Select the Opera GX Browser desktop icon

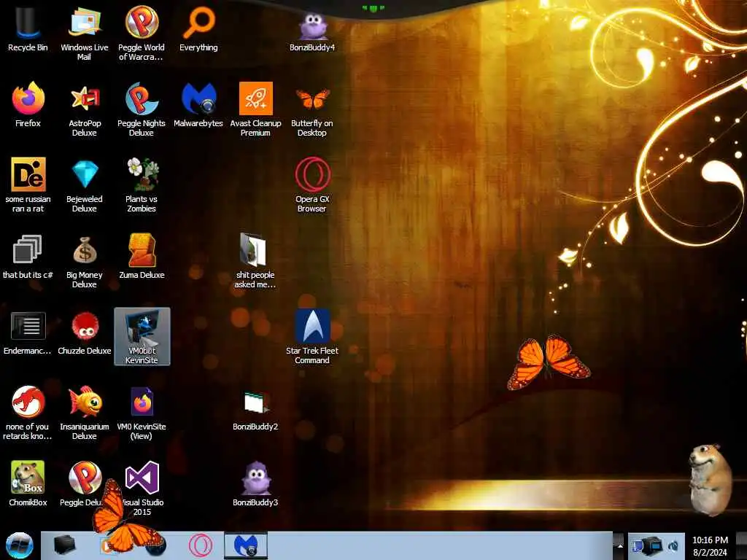[312, 184]
